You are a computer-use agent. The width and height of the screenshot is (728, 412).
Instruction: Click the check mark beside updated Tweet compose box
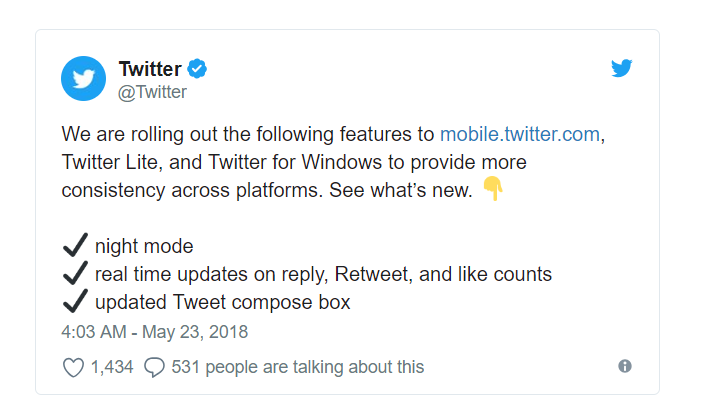75,301
